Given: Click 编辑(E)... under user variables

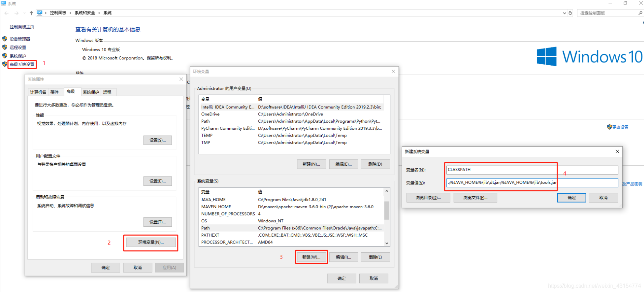Looking at the screenshot, I should [x=344, y=164].
